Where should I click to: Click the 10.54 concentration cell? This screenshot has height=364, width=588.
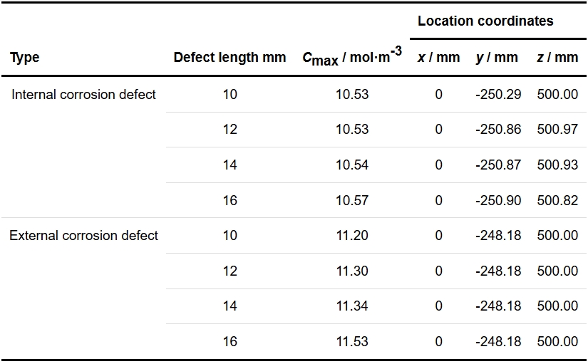tap(352, 165)
